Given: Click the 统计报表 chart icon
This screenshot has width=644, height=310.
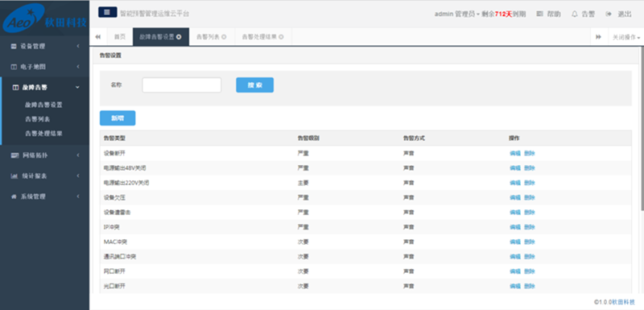Looking at the screenshot, I should (x=14, y=176).
